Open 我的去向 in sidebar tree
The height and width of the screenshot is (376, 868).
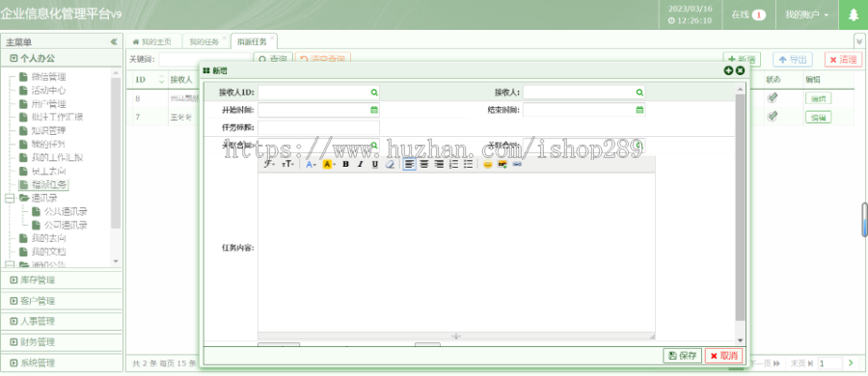pyautogui.click(x=49, y=238)
